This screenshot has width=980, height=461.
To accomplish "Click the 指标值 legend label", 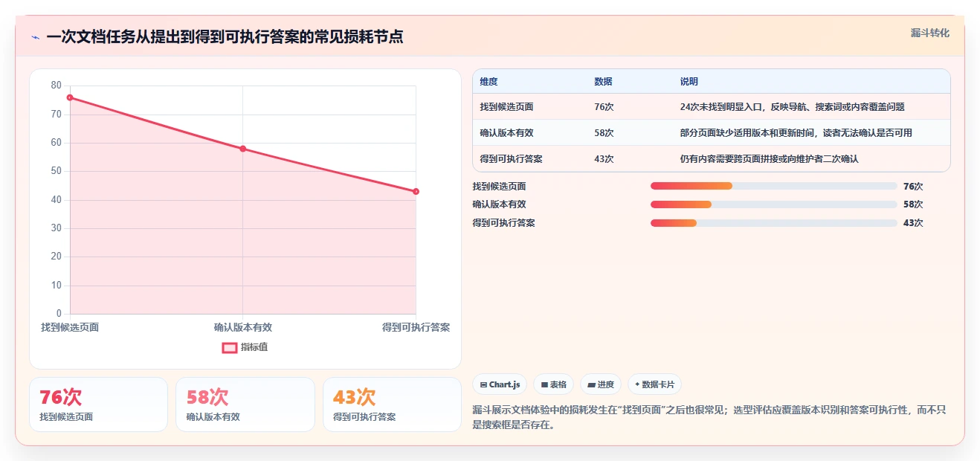I will [254, 347].
